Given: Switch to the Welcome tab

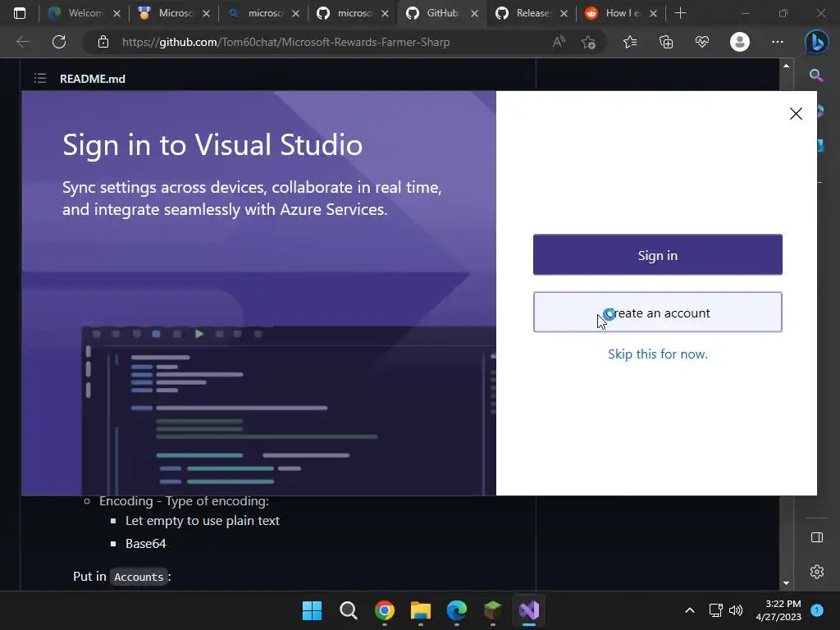Looking at the screenshot, I should point(84,13).
